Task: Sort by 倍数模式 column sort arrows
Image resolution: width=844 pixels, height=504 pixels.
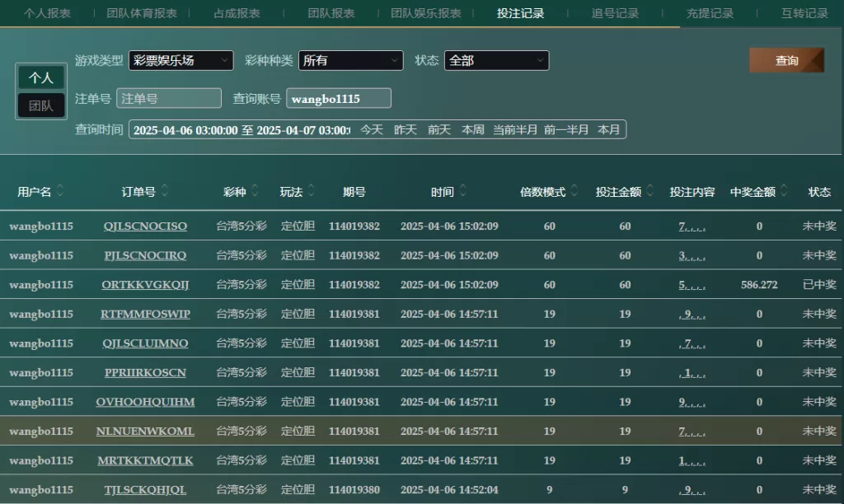Action: click(x=574, y=192)
